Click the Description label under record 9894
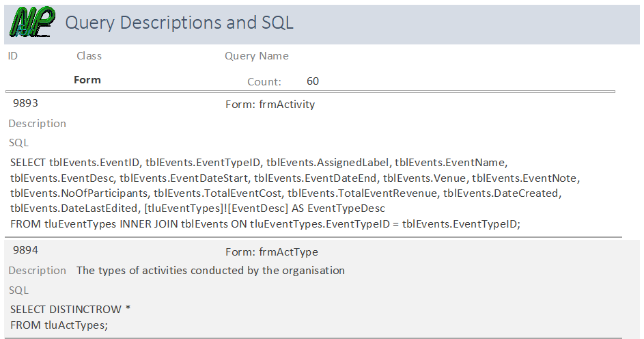Viewport: 644px width, 339px height. pos(38,271)
